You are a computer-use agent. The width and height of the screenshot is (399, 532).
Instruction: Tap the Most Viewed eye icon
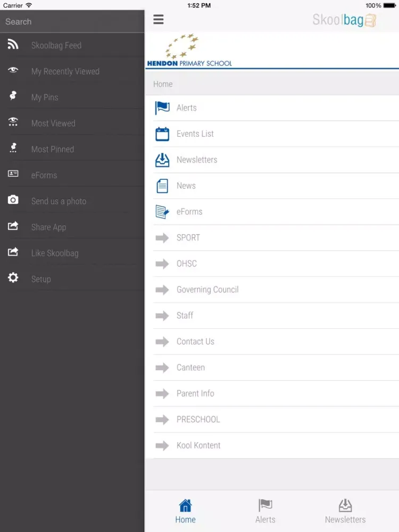13,122
